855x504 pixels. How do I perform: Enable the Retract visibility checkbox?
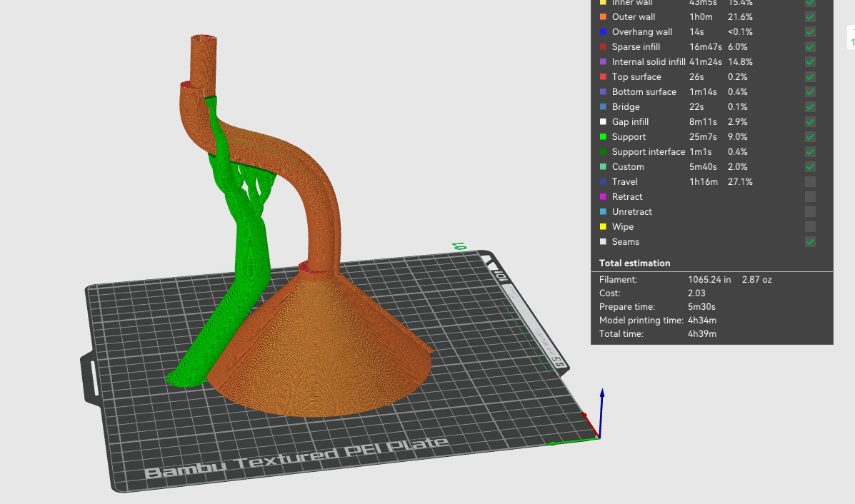(810, 197)
